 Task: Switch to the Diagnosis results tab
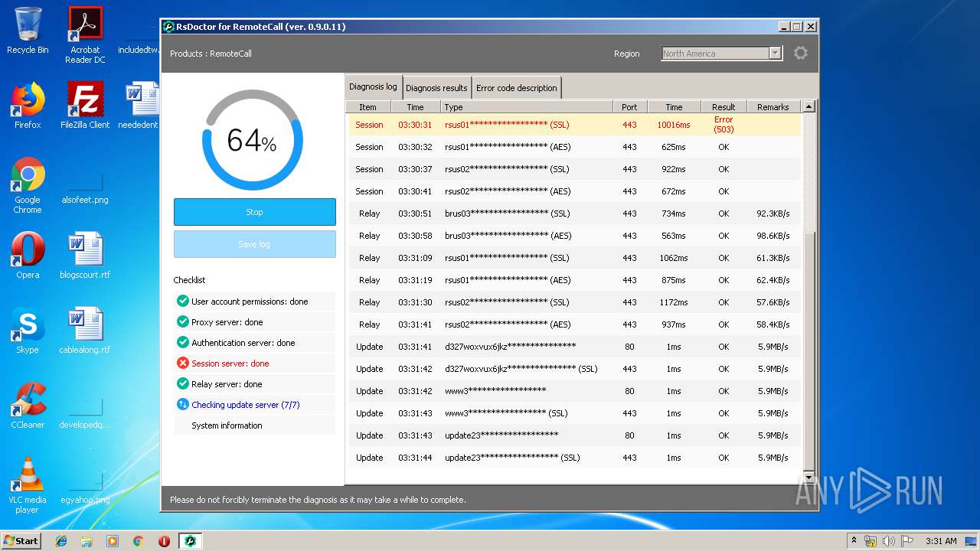436,87
